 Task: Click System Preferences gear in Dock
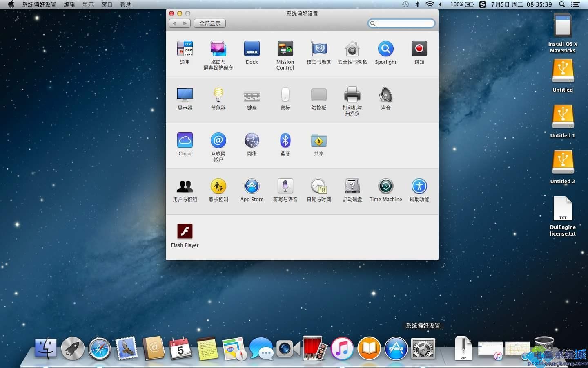click(423, 349)
